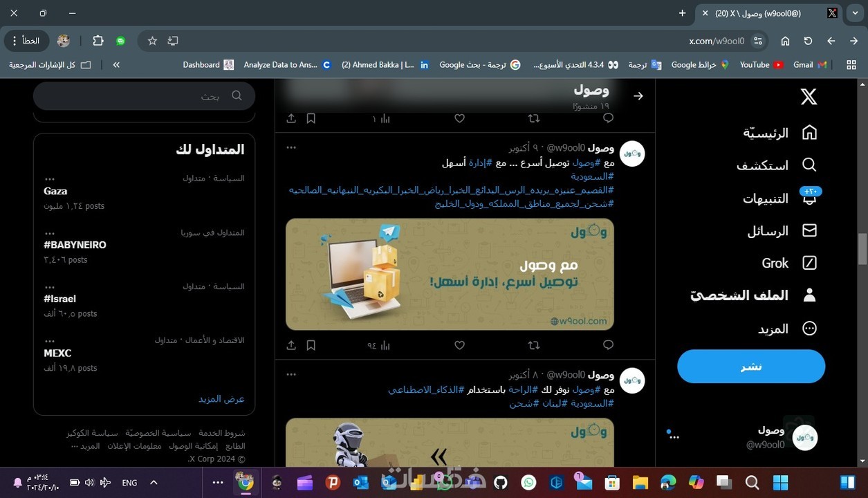The width and height of the screenshot is (868, 498).
Task: Open hashtag #لبنان in October 8 post
Action: [555, 403]
